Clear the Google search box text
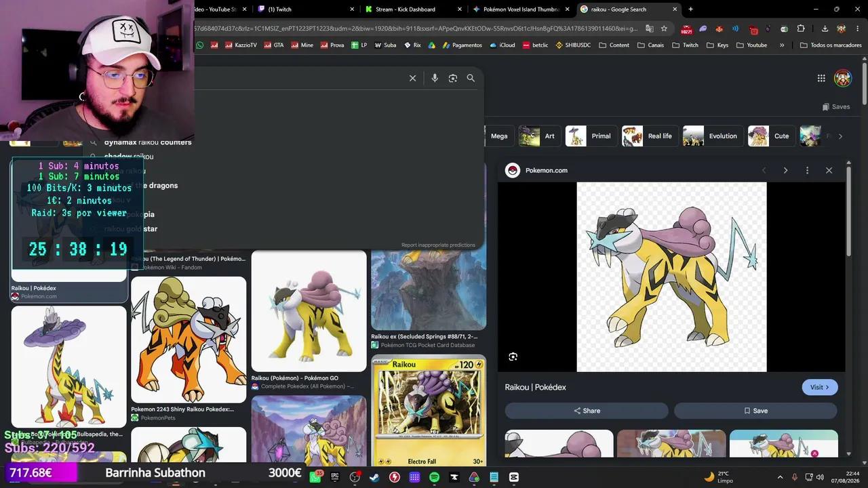 pyautogui.click(x=412, y=78)
